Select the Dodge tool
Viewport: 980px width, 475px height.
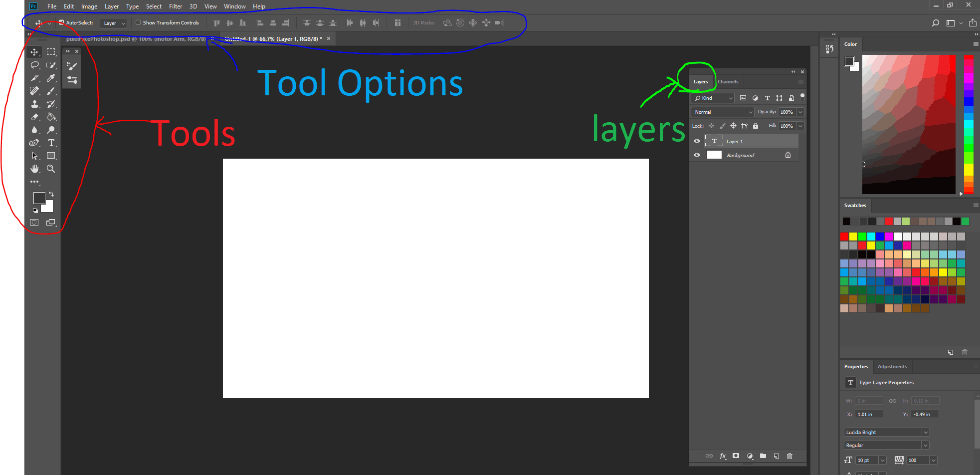pyautogui.click(x=51, y=130)
